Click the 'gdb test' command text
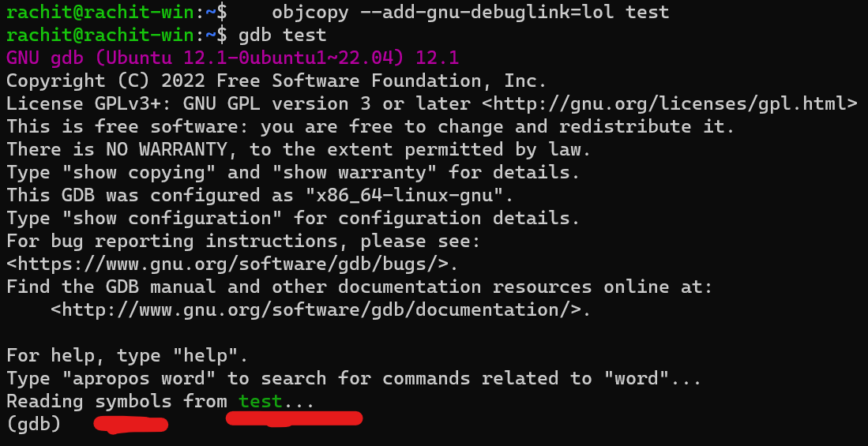868x446 pixels. coord(282,35)
